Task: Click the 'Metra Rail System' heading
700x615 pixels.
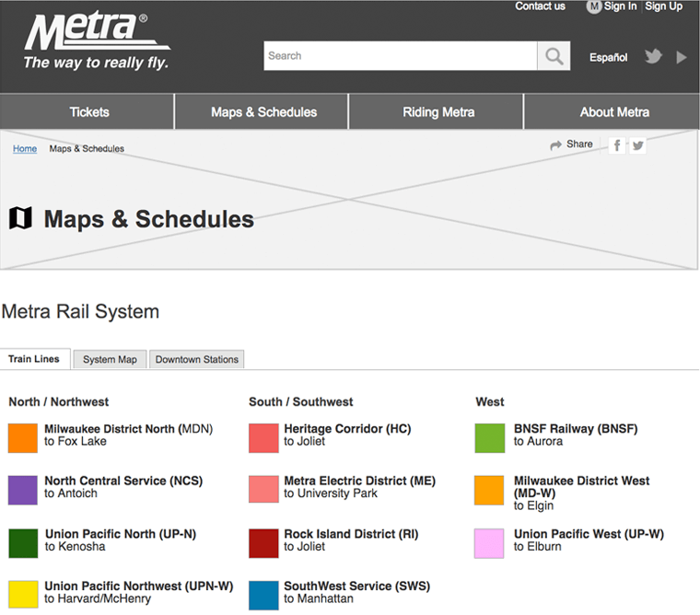Action: tap(80, 311)
